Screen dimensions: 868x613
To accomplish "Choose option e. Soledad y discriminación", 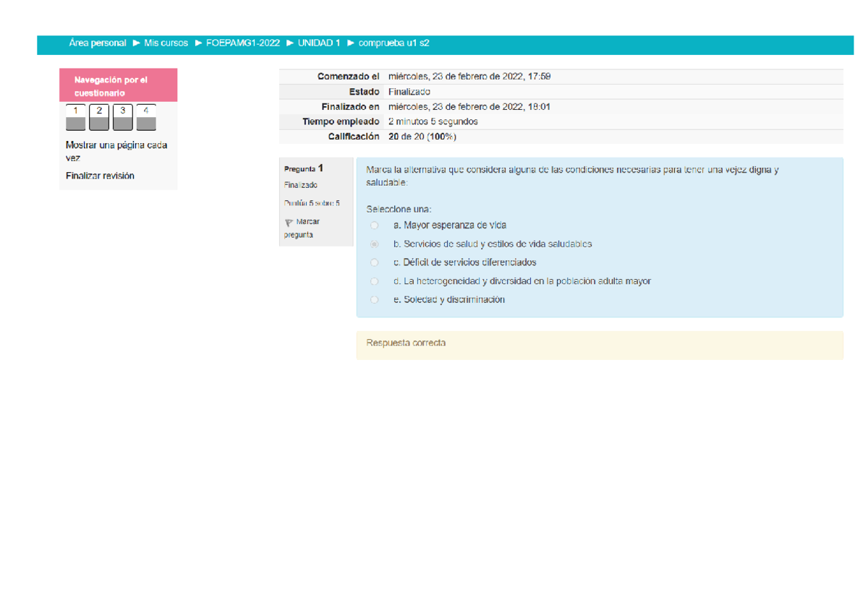I will point(374,299).
